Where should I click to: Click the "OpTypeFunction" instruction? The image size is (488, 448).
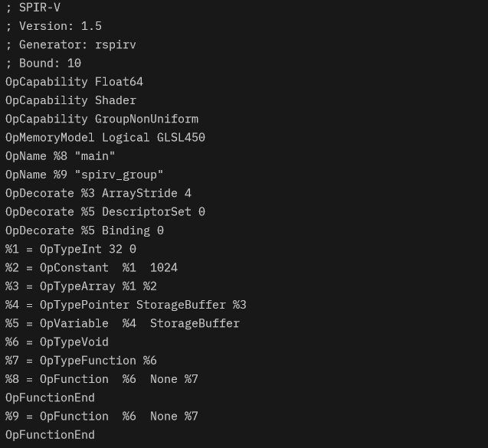pyautogui.click(x=88, y=361)
